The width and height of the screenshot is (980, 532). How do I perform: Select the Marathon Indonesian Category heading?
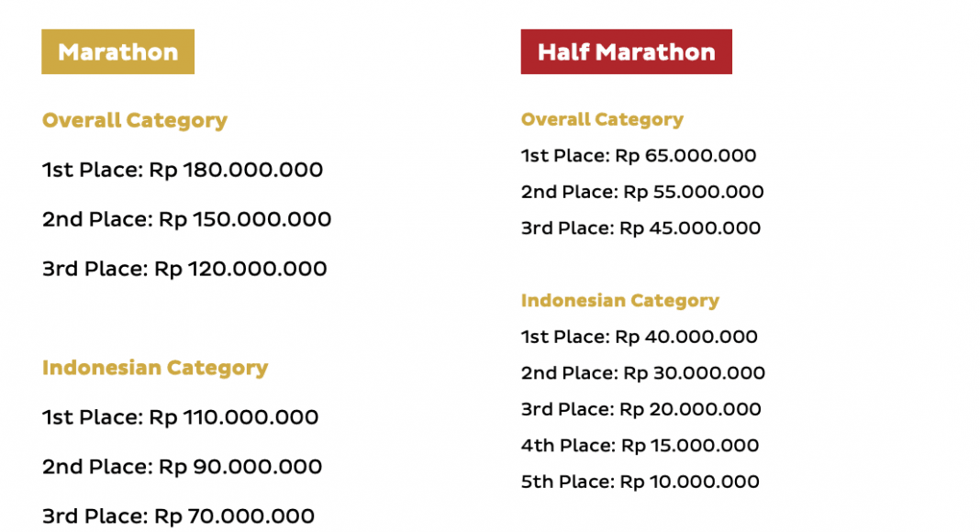pos(155,368)
